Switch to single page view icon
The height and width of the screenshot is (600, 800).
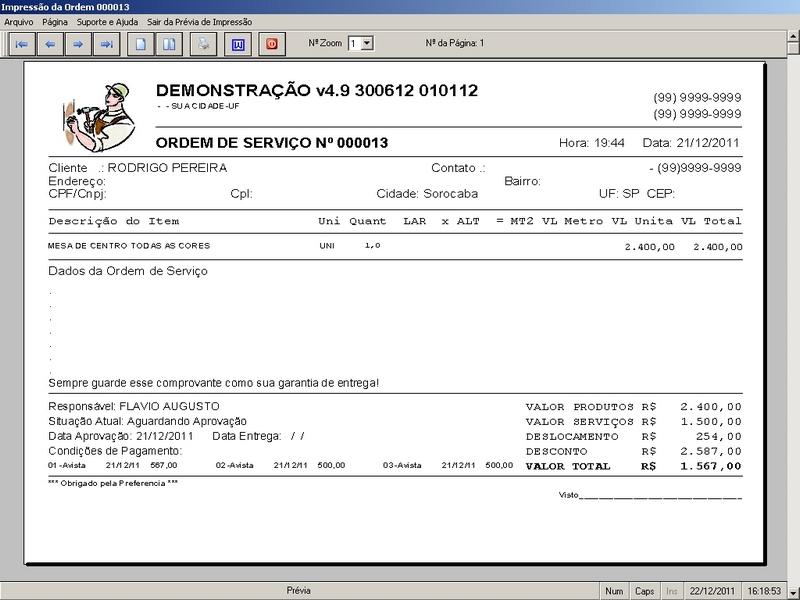coord(138,42)
